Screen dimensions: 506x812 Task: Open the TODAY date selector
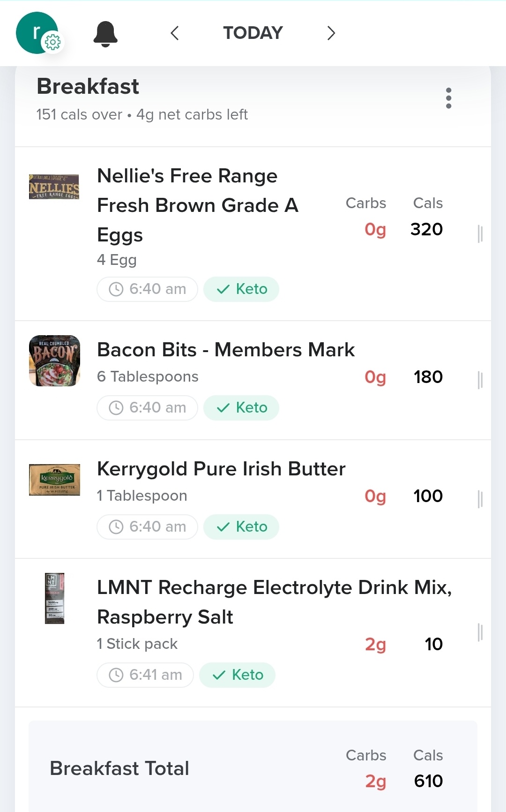click(x=253, y=33)
